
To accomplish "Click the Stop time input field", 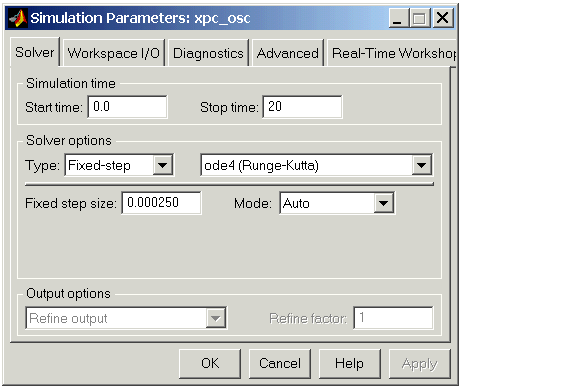I will click(x=303, y=107).
